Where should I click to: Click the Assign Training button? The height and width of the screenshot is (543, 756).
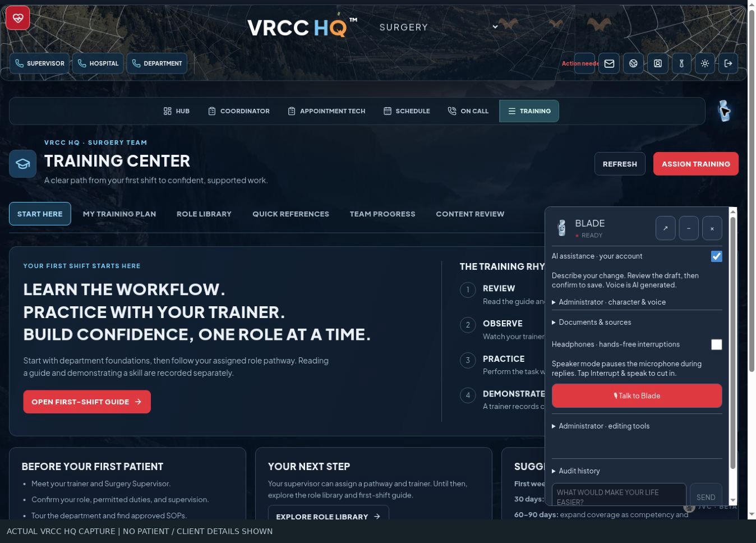[x=695, y=164]
